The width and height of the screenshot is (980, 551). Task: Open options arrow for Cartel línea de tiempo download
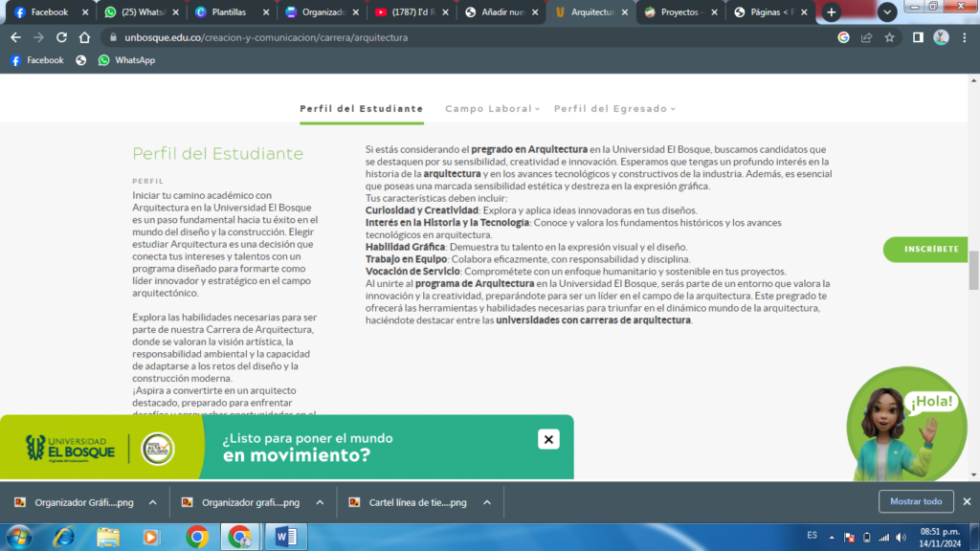(x=486, y=502)
